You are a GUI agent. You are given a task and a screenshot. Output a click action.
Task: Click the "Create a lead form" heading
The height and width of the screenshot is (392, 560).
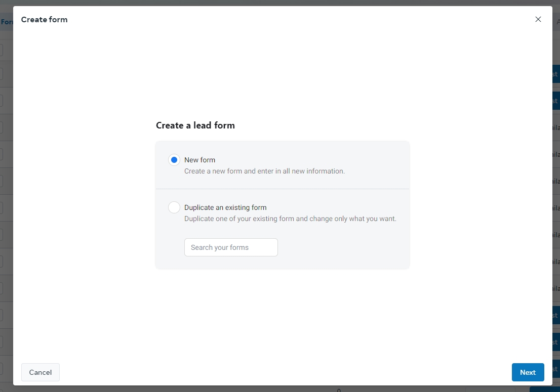pos(195,125)
